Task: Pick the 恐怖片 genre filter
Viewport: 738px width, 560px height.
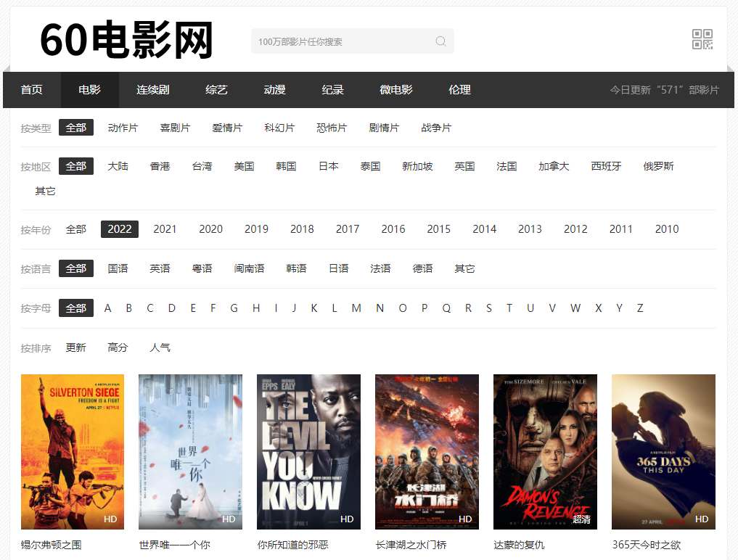Action: pos(332,128)
